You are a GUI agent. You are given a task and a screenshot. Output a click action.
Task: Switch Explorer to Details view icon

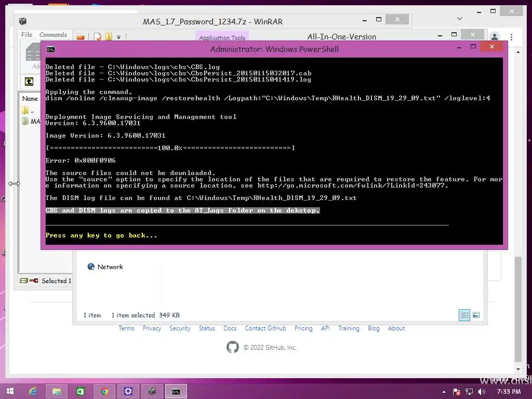(464, 315)
